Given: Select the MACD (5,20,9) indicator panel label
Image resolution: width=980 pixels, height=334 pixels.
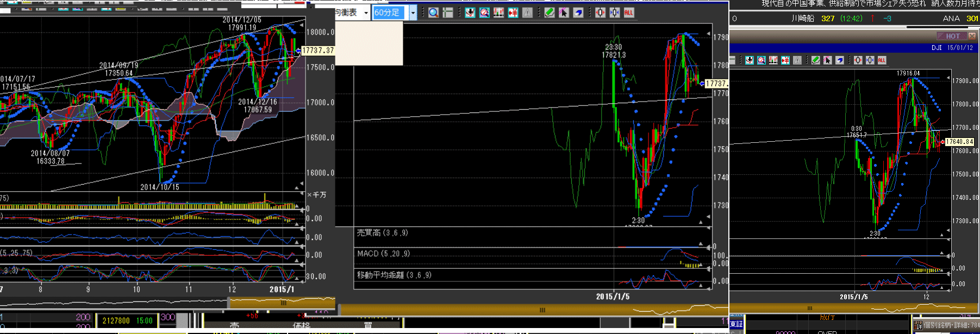Looking at the screenshot, I should click(x=383, y=254).
